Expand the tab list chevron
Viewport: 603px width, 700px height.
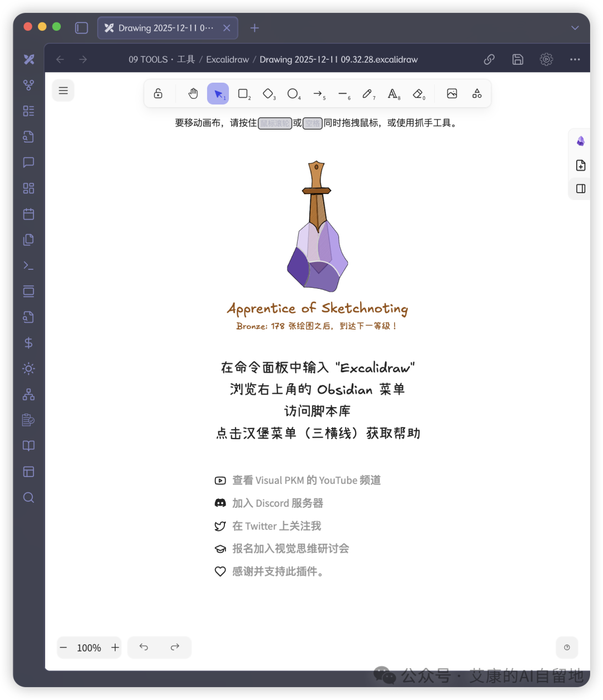[x=575, y=28]
